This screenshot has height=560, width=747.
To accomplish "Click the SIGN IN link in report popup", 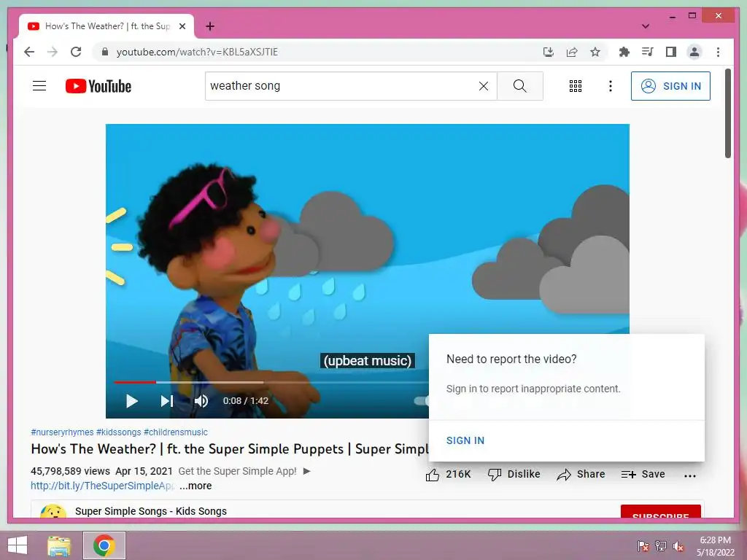I will coord(465,440).
